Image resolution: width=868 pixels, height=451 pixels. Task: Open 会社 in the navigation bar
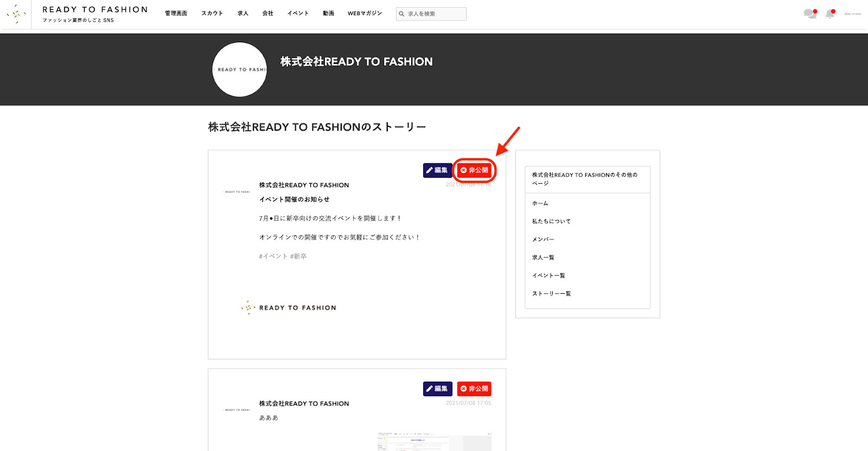click(267, 14)
